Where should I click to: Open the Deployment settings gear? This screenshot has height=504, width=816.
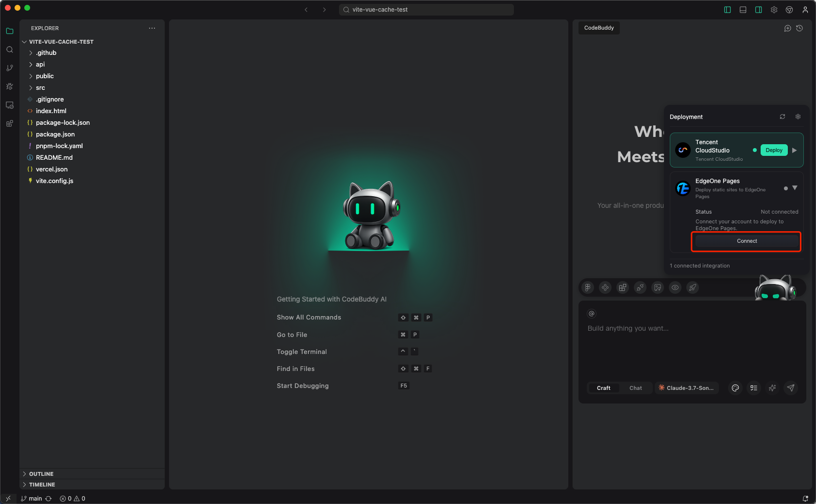click(x=798, y=117)
